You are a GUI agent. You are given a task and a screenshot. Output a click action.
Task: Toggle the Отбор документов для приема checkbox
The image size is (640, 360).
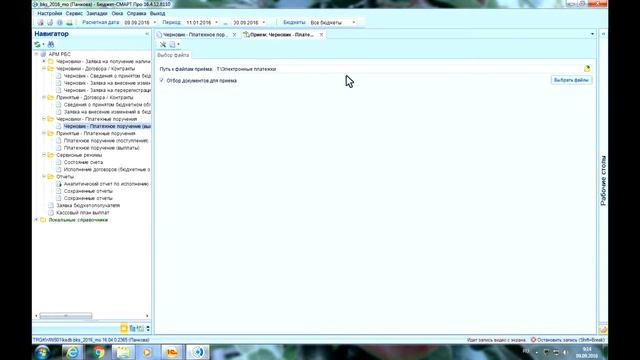[162, 80]
